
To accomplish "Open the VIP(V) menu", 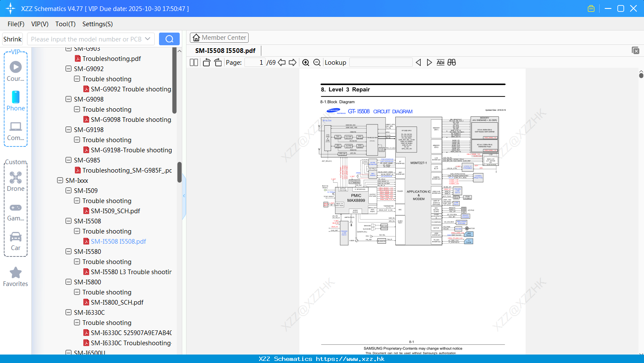I will coord(40,24).
